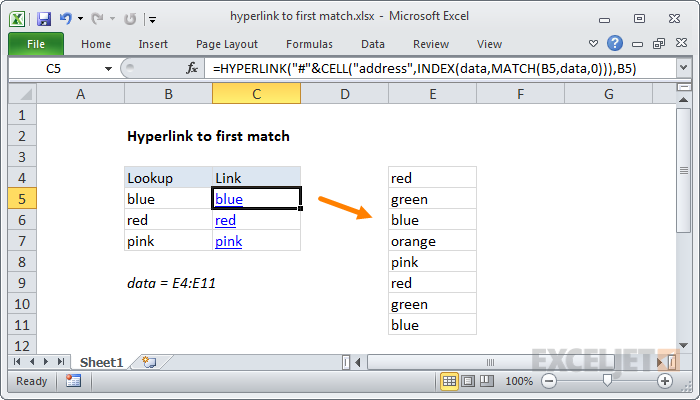
Task: Follow the red hyperlink in C6
Action: click(x=225, y=220)
